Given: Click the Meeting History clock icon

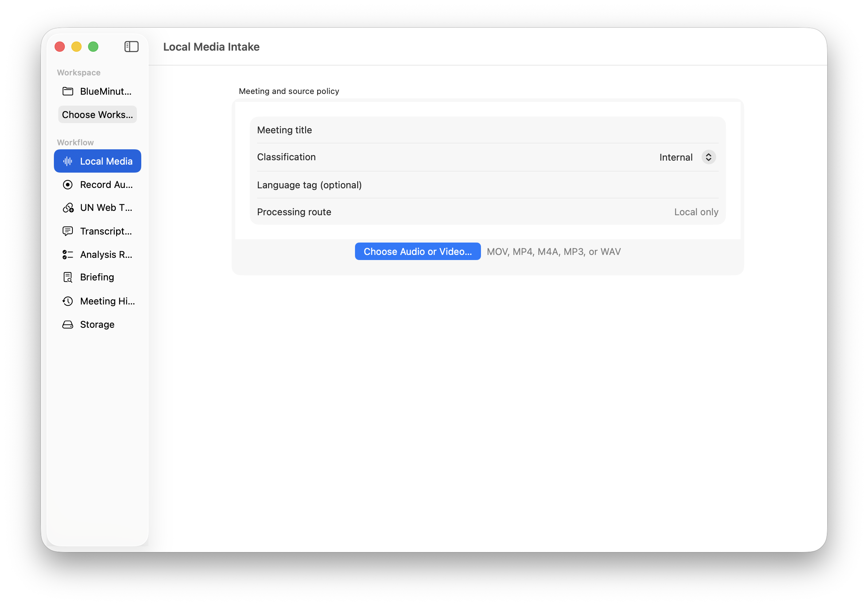Looking at the screenshot, I should (x=68, y=301).
